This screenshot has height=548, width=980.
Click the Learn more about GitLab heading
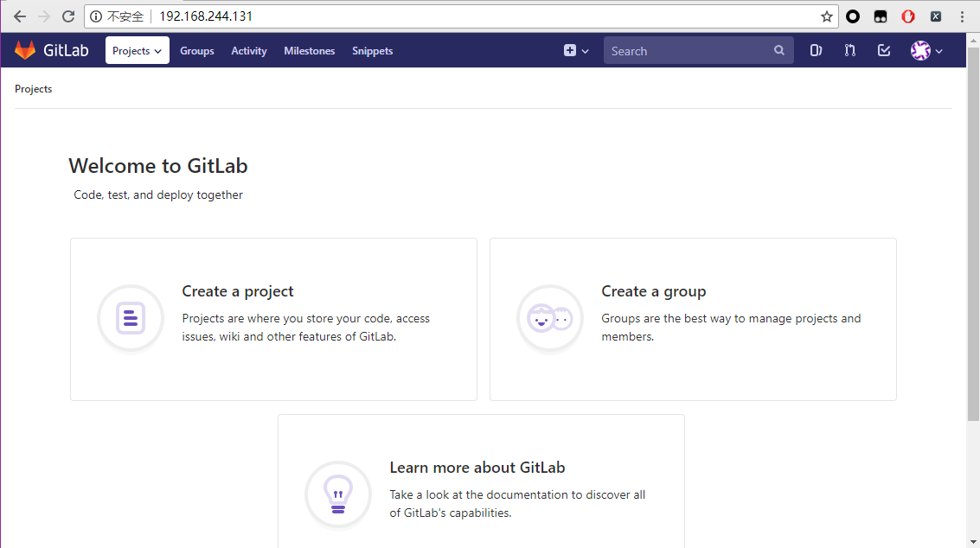tap(477, 468)
